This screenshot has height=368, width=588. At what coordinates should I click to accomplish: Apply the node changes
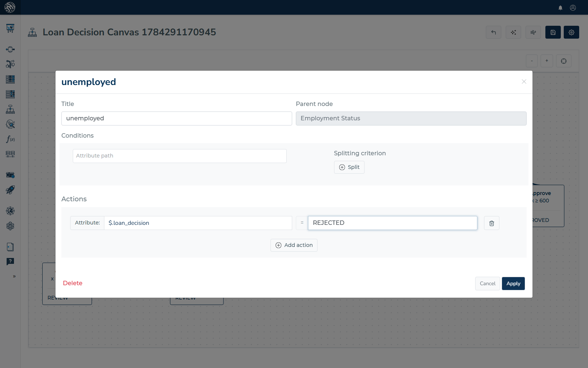click(x=513, y=284)
